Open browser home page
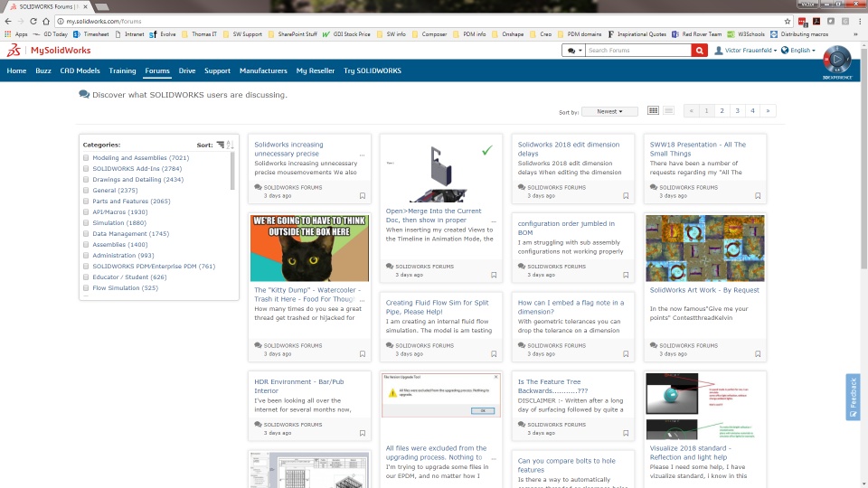This screenshot has width=868, height=488. pos(46,21)
